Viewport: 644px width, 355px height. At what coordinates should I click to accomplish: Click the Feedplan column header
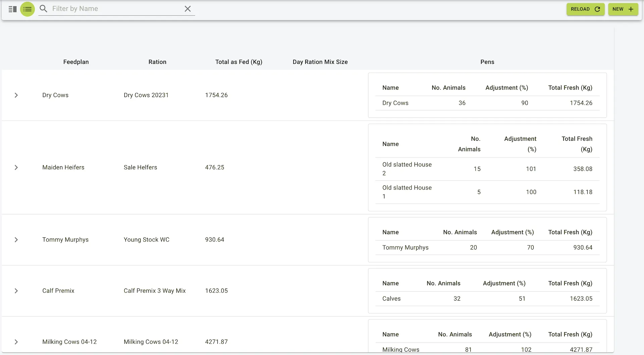click(76, 62)
